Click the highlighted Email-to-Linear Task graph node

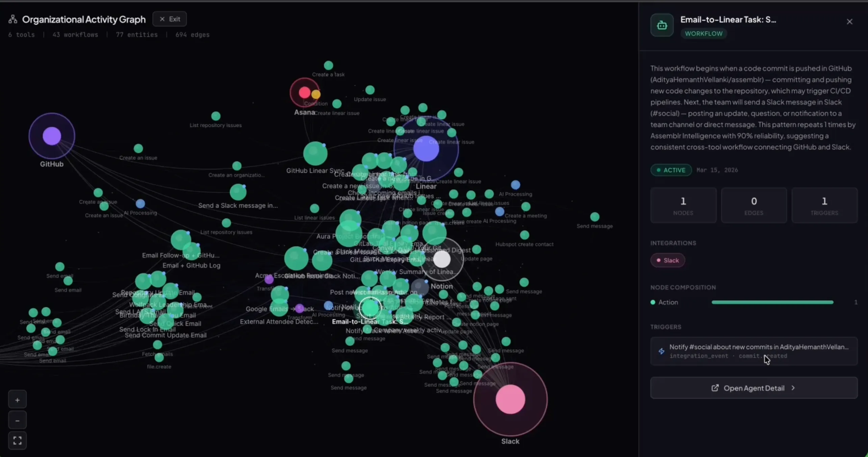tap(370, 308)
